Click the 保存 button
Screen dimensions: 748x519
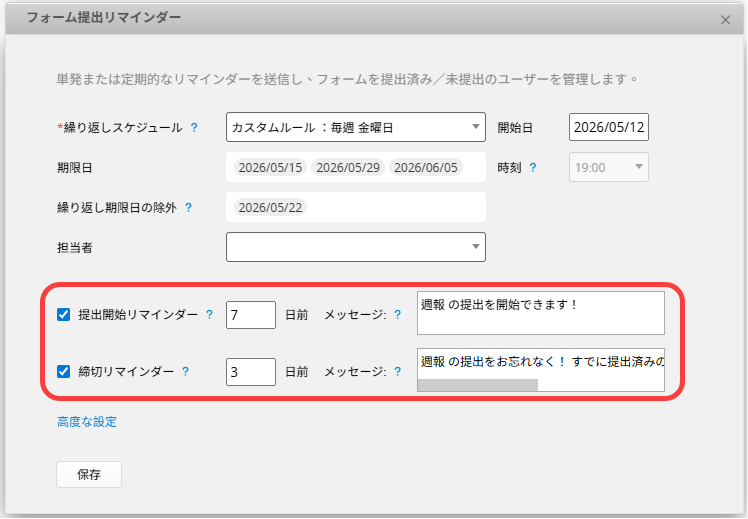(89, 474)
